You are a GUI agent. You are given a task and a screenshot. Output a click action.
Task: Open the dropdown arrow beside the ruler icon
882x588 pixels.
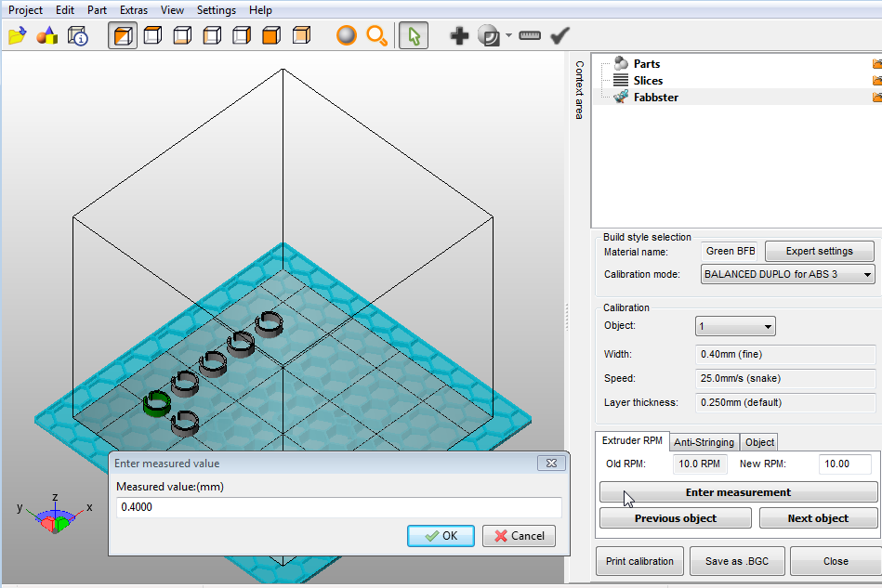508,36
